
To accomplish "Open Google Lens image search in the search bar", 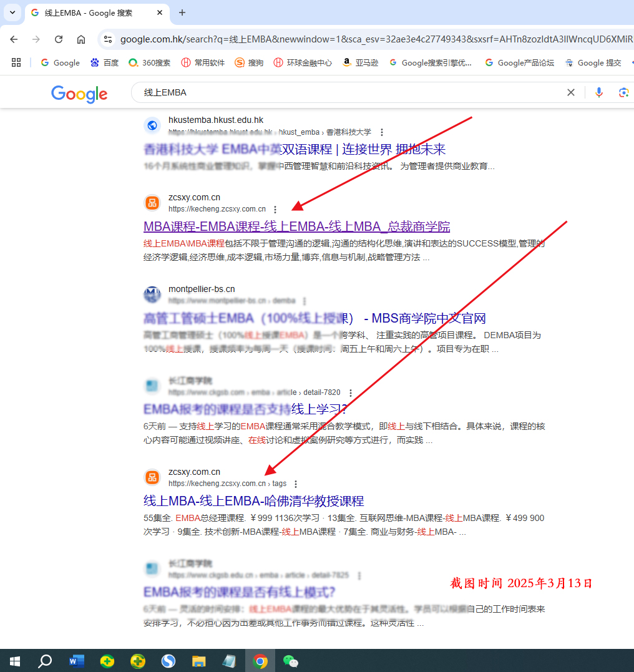I will [x=623, y=92].
